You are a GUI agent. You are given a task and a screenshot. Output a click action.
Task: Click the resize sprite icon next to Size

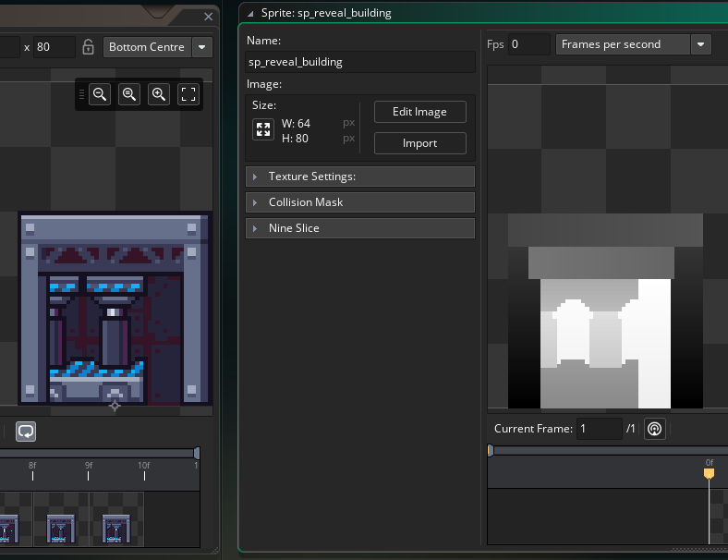pyautogui.click(x=263, y=129)
